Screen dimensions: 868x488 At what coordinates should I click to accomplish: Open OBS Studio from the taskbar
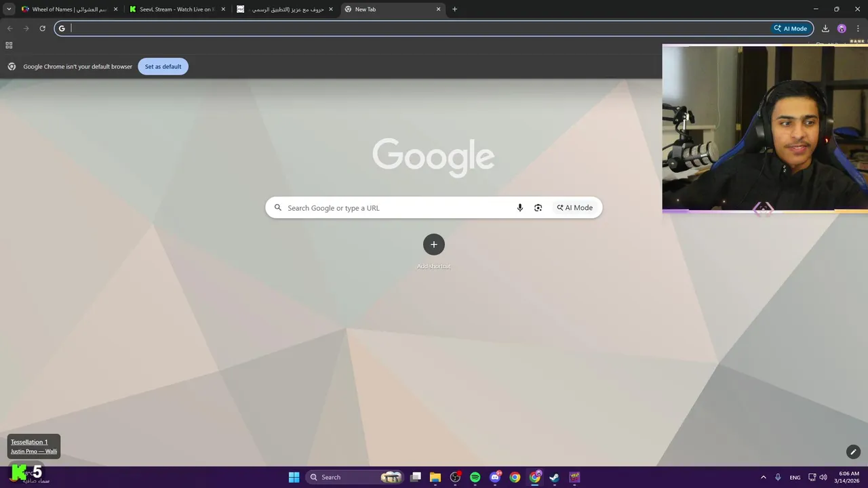[x=455, y=477]
